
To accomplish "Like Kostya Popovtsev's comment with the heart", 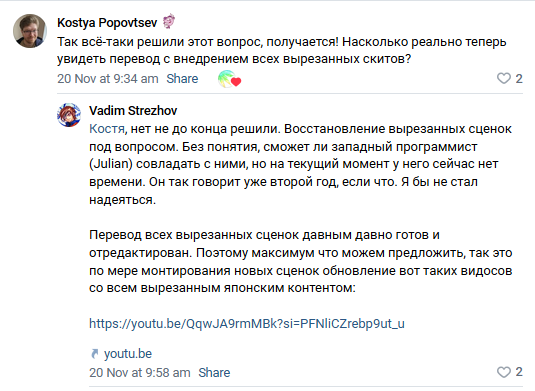I will click(504, 78).
